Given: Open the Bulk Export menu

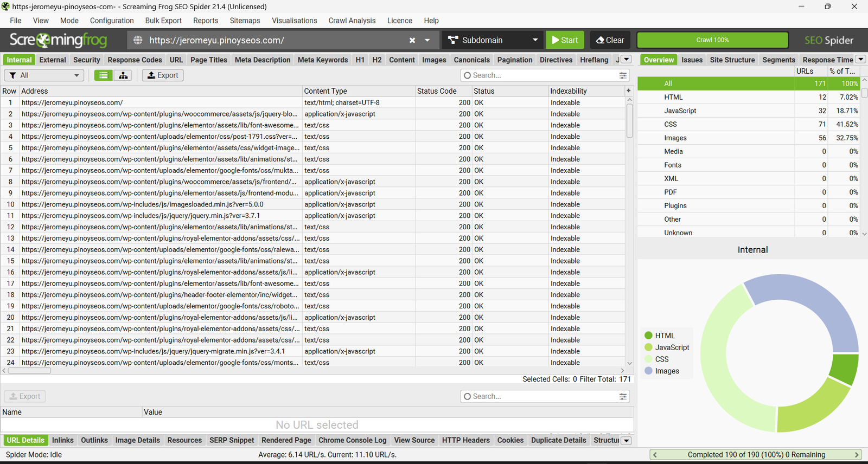Looking at the screenshot, I should [163, 21].
